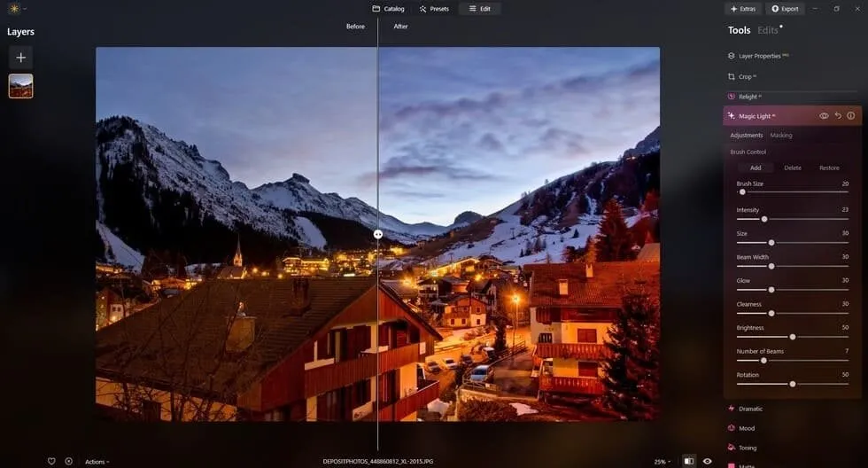Toggle preview eye icon in bottom bar
Screen dimensions: 868x468
(x=708, y=461)
